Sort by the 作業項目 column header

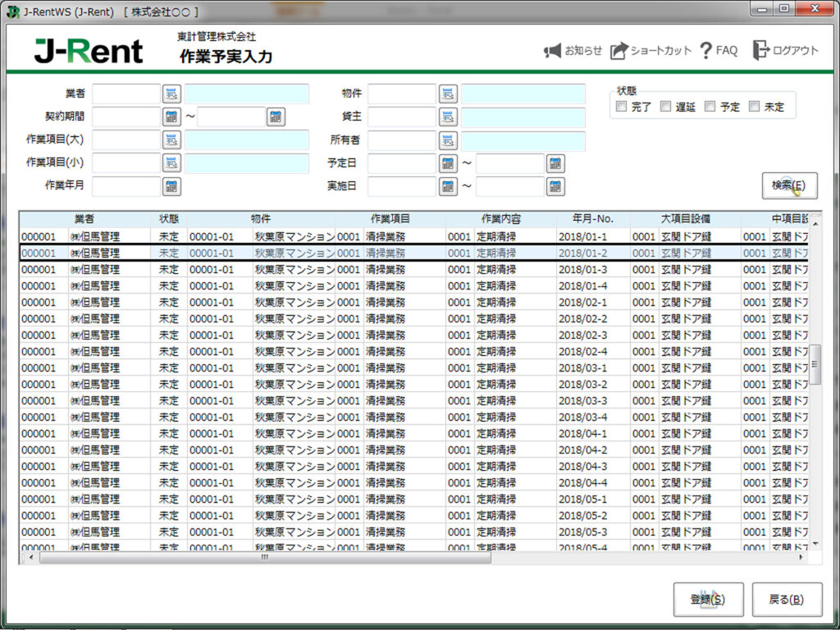click(390, 219)
